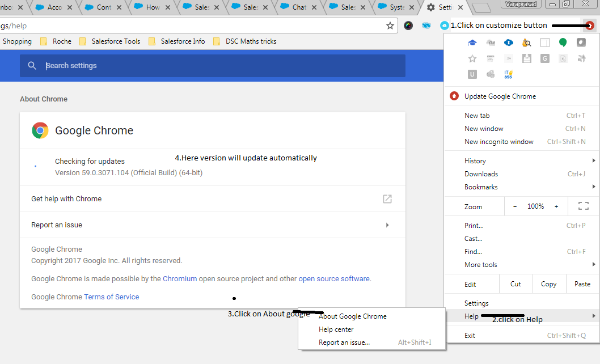Click the gray CRM cloud extension icon
Viewport: 600px width, 364px height.
[x=491, y=43]
